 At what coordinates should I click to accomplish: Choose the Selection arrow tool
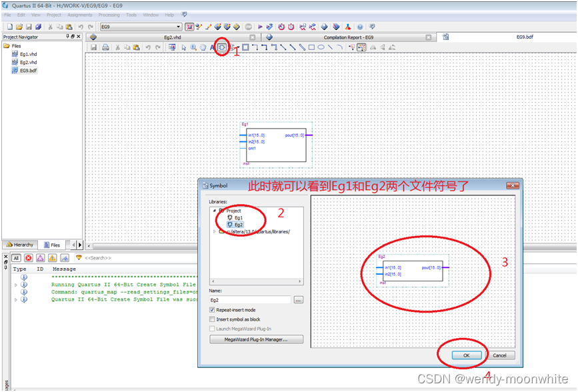(x=184, y=47)
